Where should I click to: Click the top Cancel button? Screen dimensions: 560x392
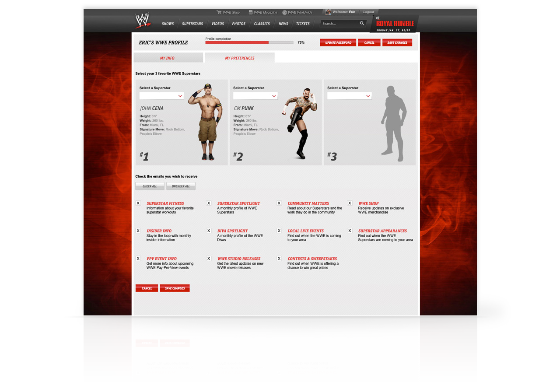coord(369,42)
